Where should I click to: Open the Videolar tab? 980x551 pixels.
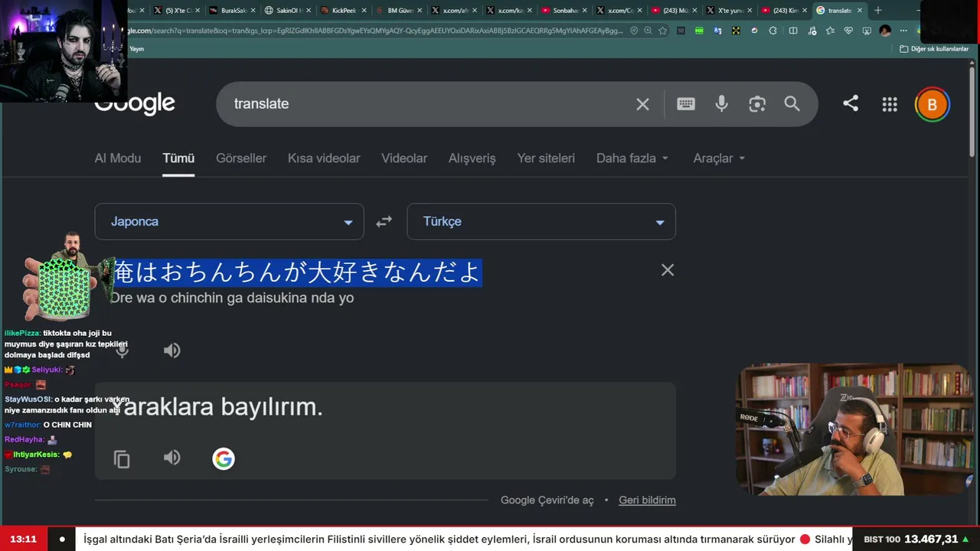[404, 158]
